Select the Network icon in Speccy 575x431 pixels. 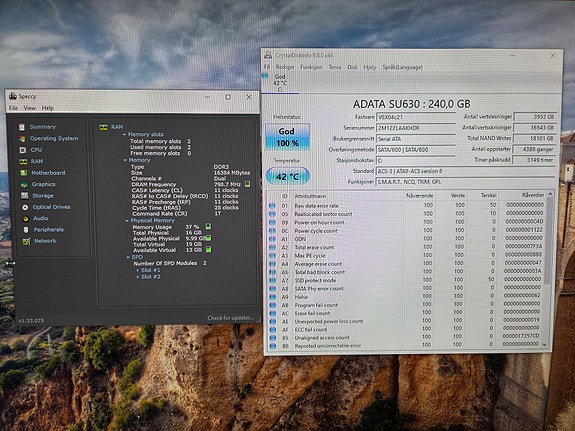(26, 241)
